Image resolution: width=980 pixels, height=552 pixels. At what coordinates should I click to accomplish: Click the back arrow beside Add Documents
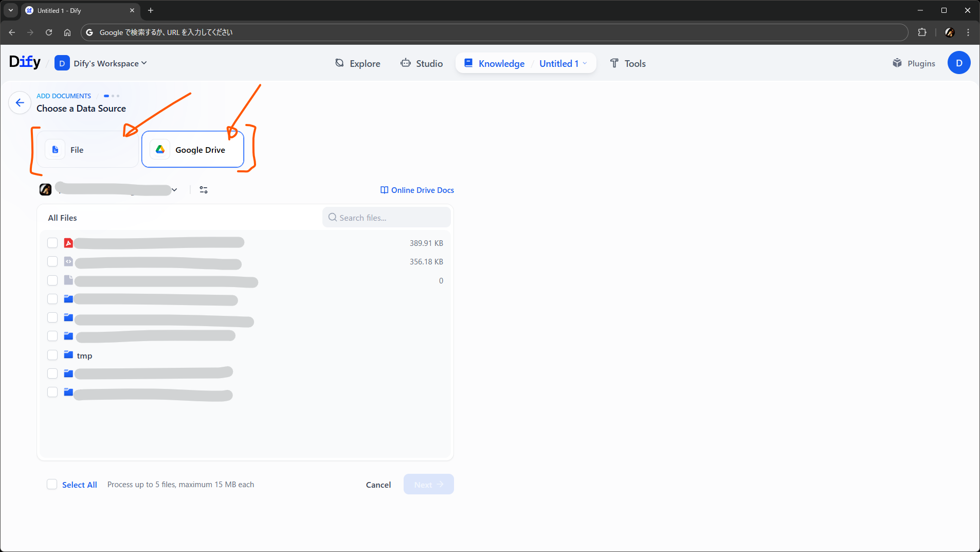(20, 102)
